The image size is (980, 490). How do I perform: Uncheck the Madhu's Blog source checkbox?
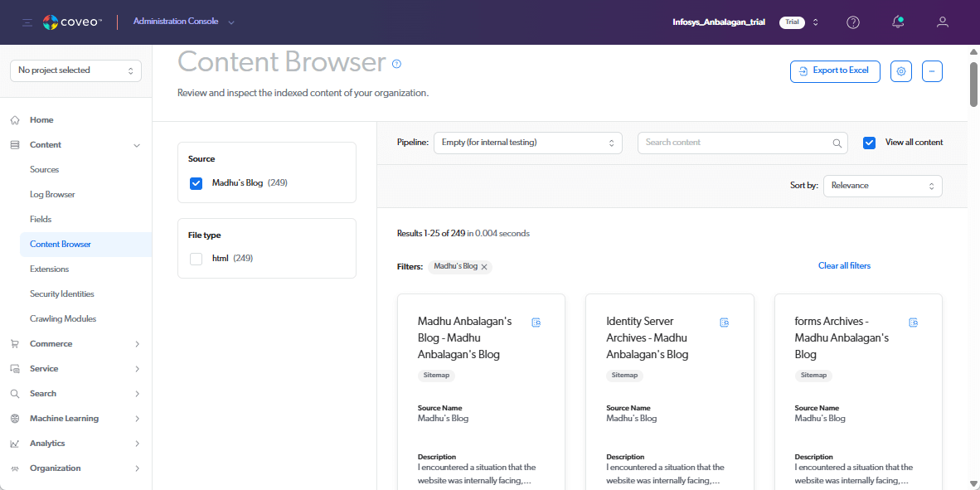point(196,183)
